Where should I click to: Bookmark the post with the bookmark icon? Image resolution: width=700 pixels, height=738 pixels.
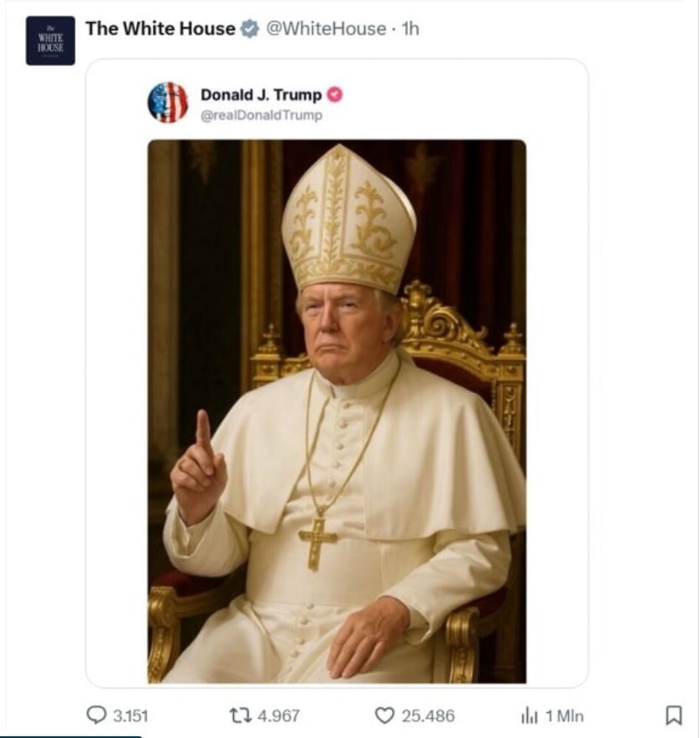pyautogui.click(x=673, y=715)
